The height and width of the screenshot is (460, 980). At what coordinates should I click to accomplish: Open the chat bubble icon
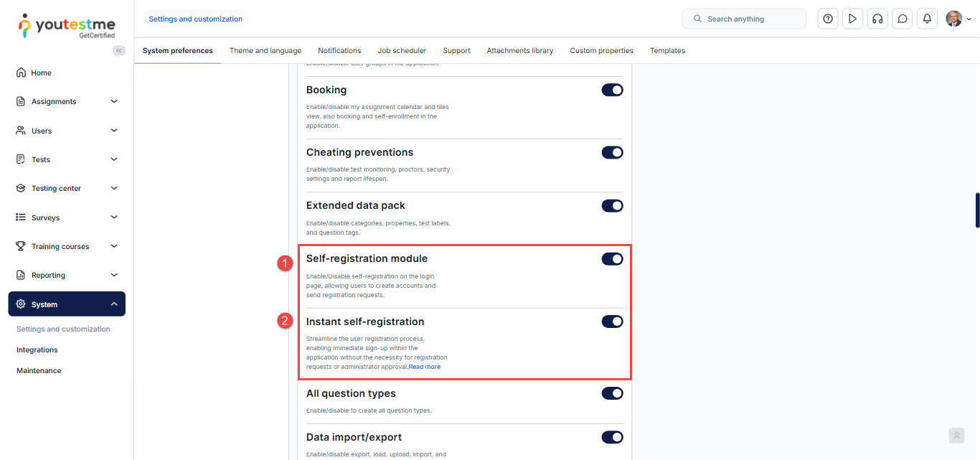(903, 19)
